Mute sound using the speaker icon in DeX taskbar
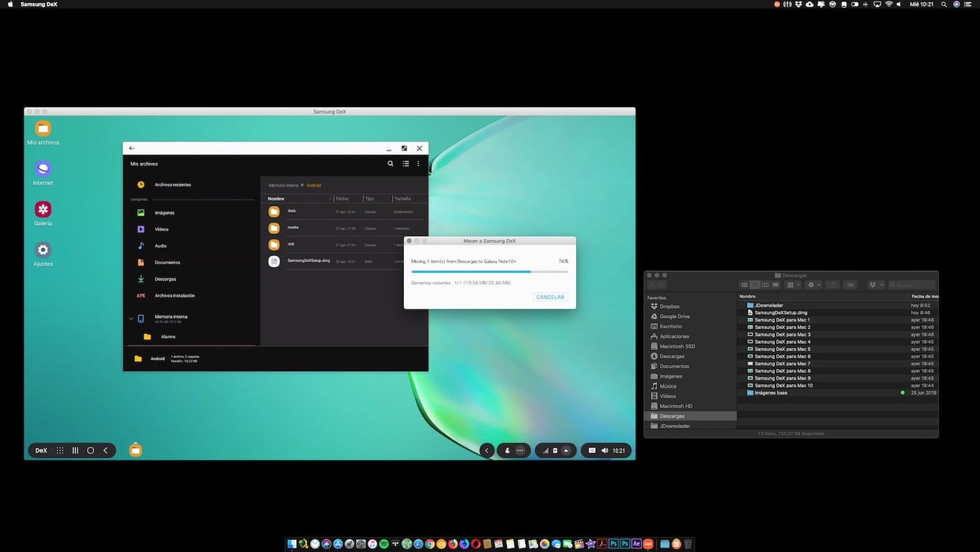The height and width of the screenshot is (552, 980). 604,450
